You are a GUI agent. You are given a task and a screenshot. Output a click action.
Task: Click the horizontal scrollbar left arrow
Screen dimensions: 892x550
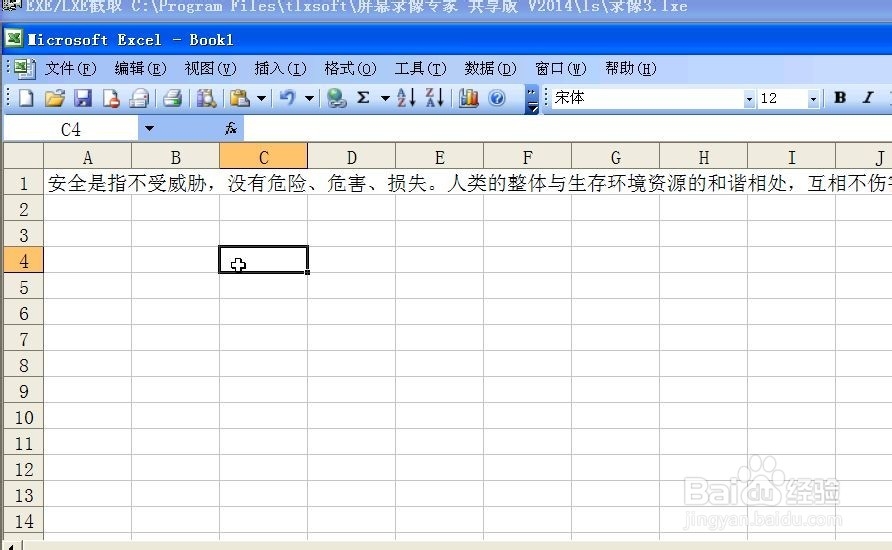(x=13, y=545)
